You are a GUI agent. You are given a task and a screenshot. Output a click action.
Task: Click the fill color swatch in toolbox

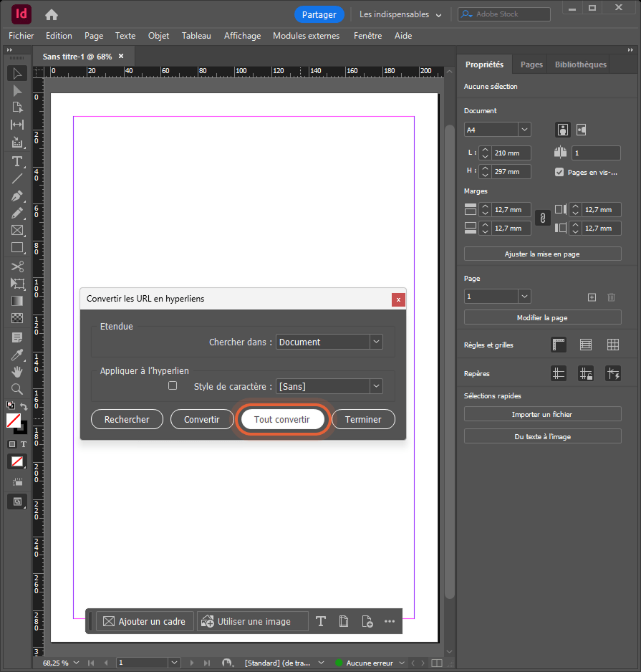pos(14,421)
